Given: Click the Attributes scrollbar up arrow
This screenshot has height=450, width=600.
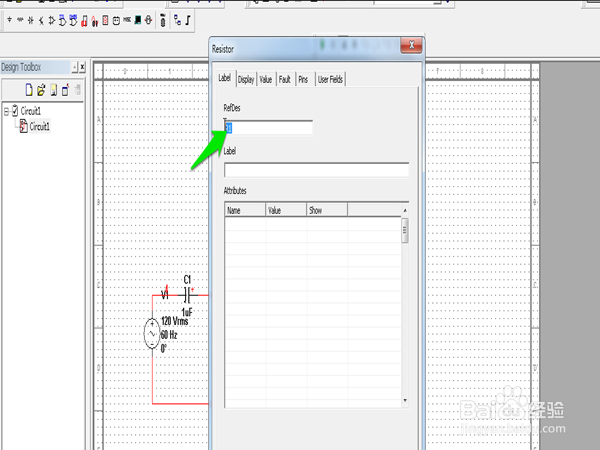Looking at the screenshot, I should (x=405, y=210).
